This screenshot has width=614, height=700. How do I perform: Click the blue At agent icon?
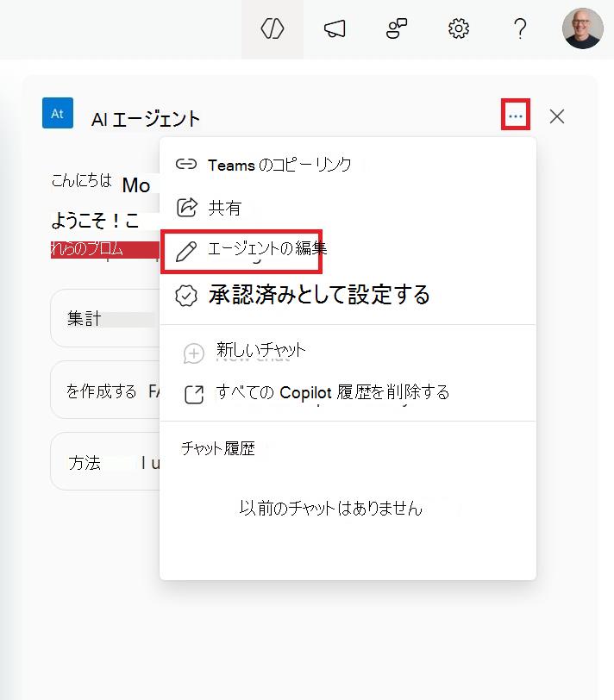pos(58,113)
